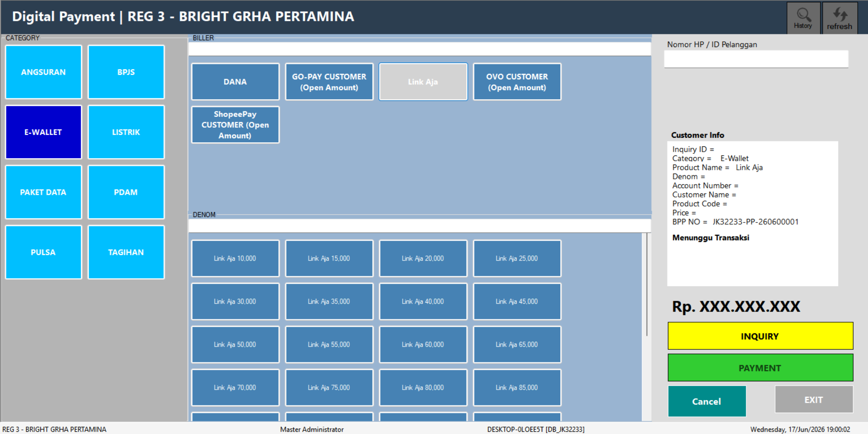Choose the PULSA category
868x434 pixels.
pyautogui.click(x=43, y=252)
